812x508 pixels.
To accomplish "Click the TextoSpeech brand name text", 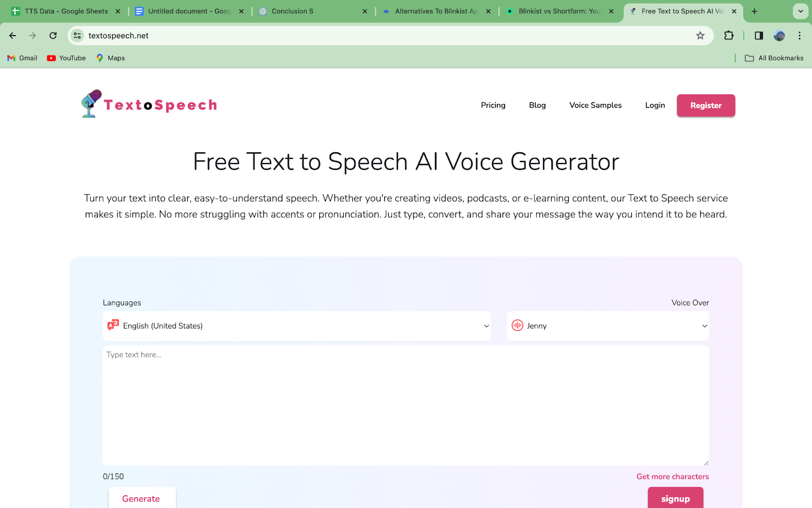I will tap(160, 105).
